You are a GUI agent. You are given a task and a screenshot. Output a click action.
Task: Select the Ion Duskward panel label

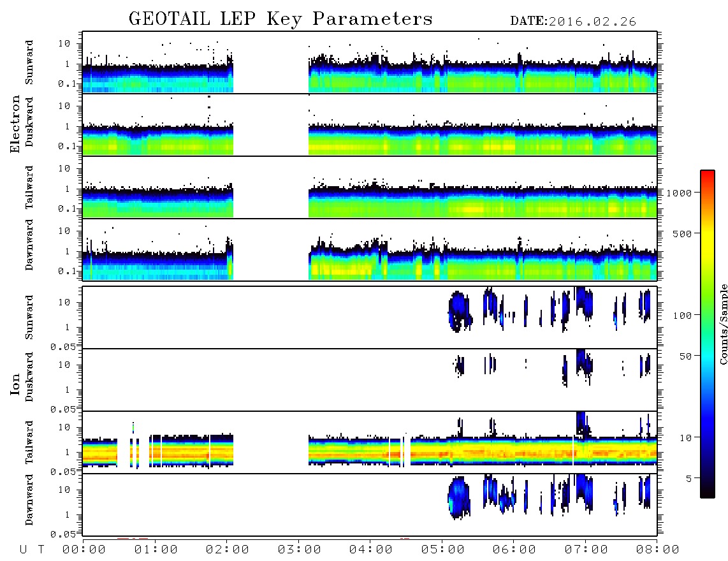[x=29, y=377]
